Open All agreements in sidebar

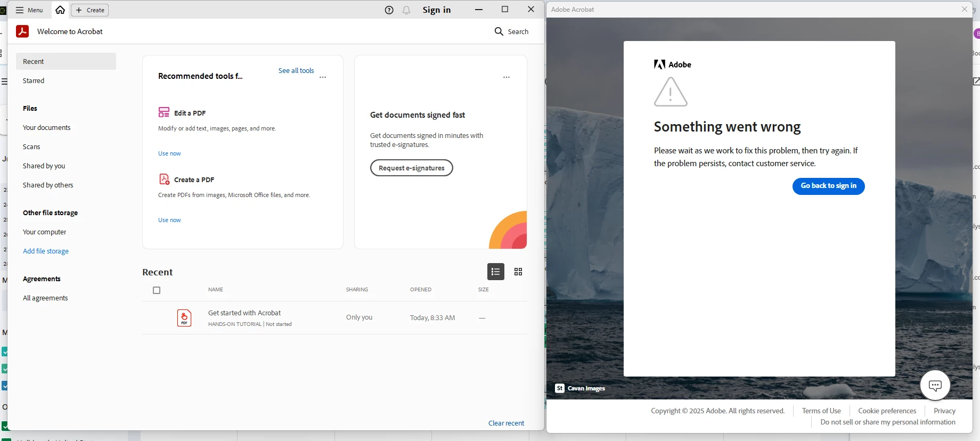[x=45, y=298]
